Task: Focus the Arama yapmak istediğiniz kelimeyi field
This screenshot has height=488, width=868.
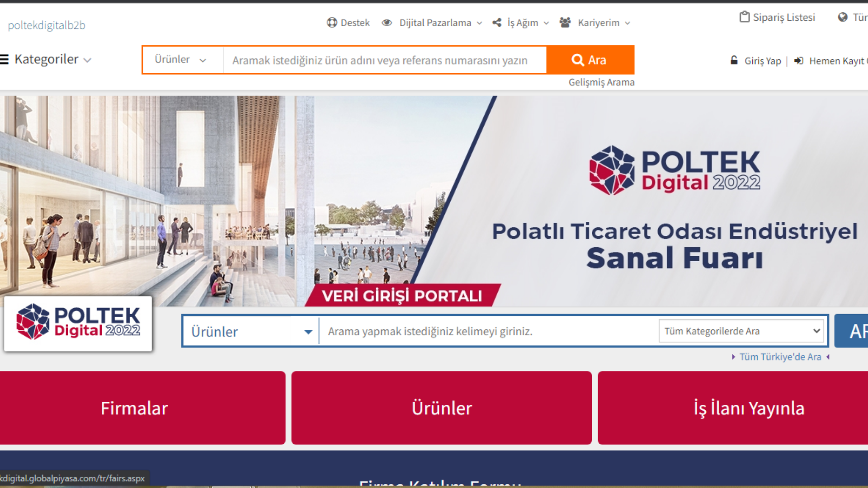Action: click(x=488, y=331)
